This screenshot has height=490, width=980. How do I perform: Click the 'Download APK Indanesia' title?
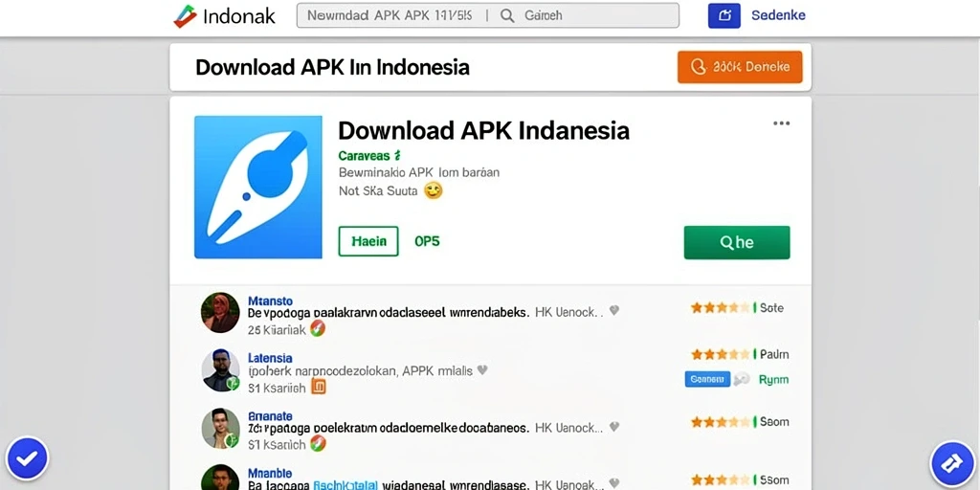(x=483, y=130)
